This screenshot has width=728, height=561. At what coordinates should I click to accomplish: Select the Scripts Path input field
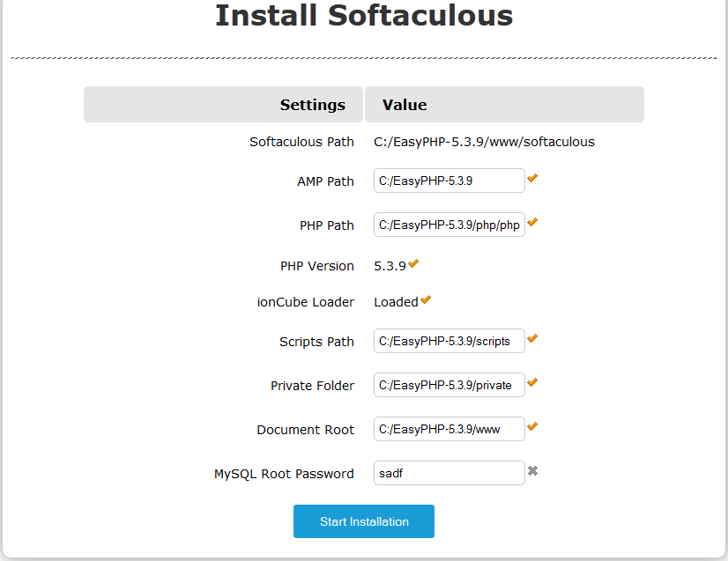[449, 341]
